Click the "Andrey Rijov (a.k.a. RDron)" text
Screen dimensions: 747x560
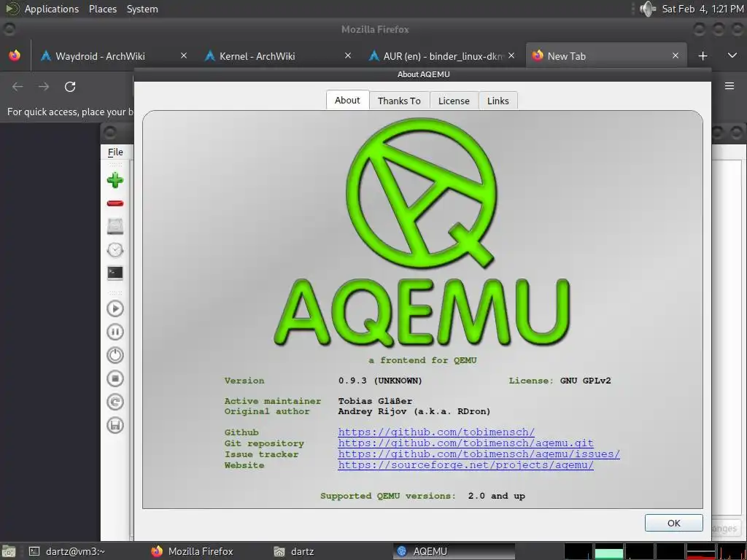(x=414, y=411)
